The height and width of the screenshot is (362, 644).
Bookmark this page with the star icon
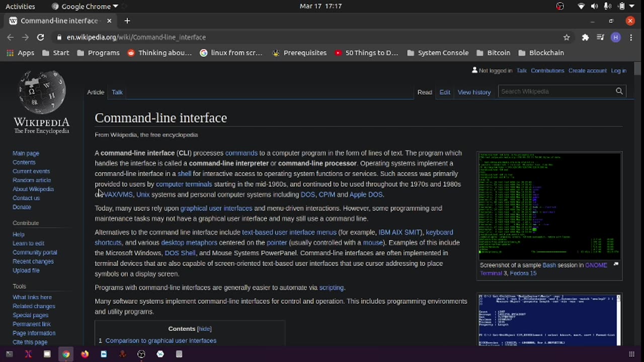(567, 37)
